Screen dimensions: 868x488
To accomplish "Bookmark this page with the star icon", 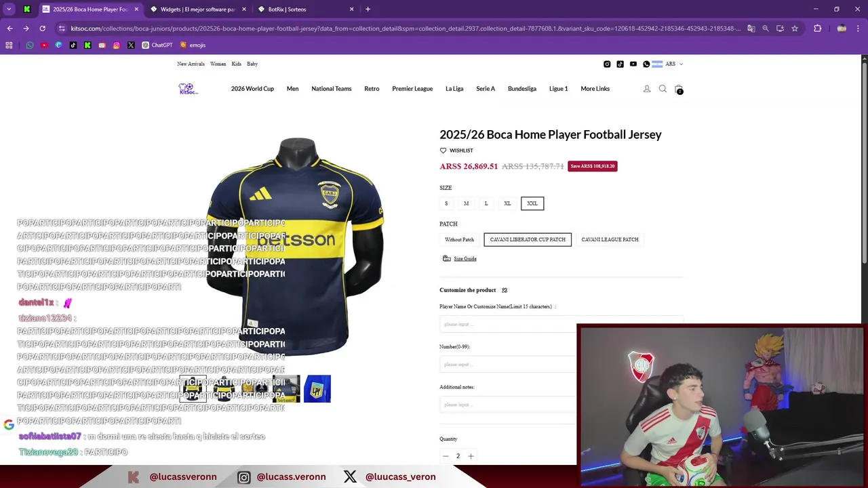I will tap(795, 28).
